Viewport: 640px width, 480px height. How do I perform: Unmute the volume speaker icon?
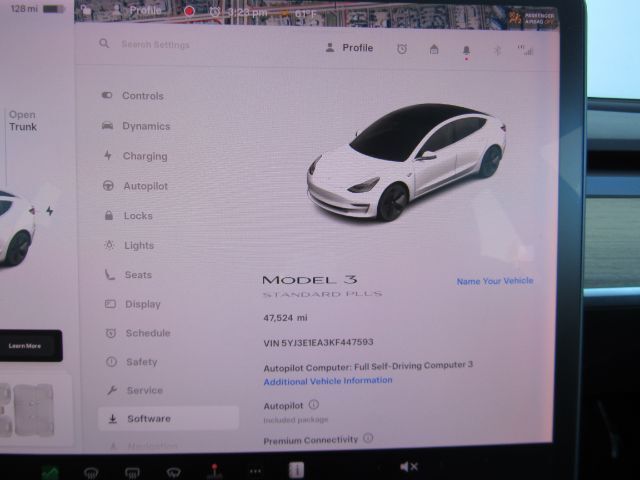pos(409,467)
